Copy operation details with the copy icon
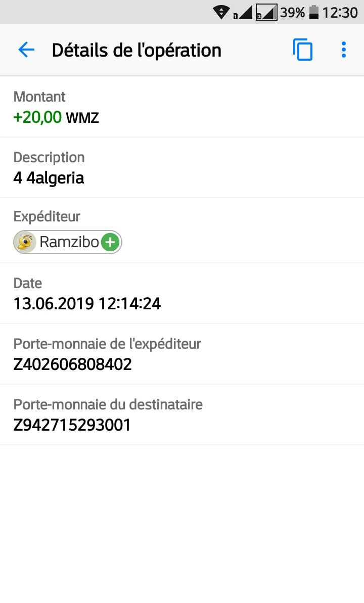Image resolution: width=364 pixels, height=603 pixels. [303, 50]
